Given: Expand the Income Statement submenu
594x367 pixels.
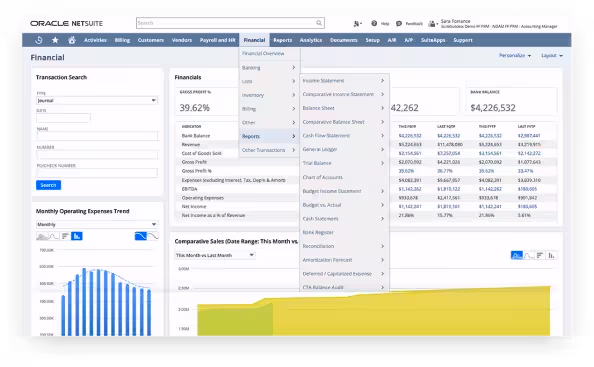Looking at the screenshot, I should coord(344,81).
